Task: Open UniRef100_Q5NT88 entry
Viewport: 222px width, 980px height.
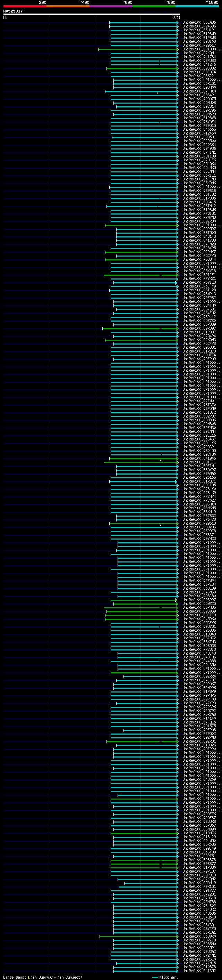Action: [x=199, y=902]
